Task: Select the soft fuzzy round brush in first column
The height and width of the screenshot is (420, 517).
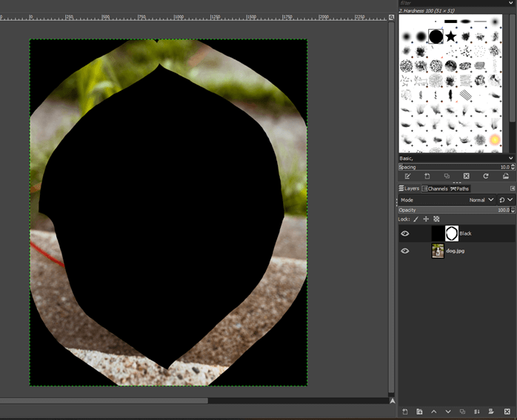Action: (406, 36)
